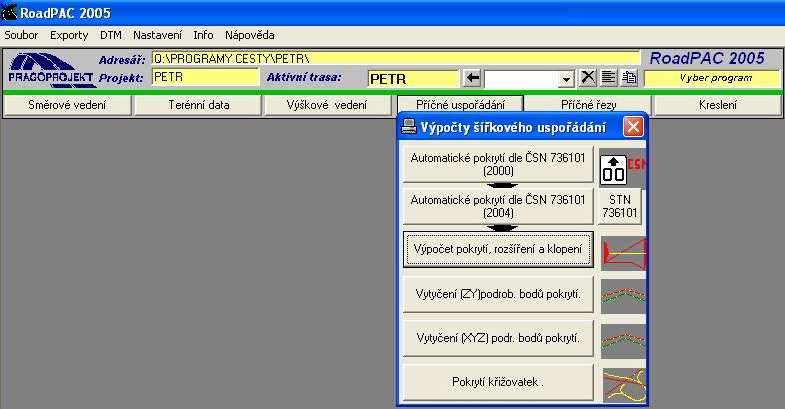Open the Info menu
This screenshot has width=785, height=409.
(203, 35)
